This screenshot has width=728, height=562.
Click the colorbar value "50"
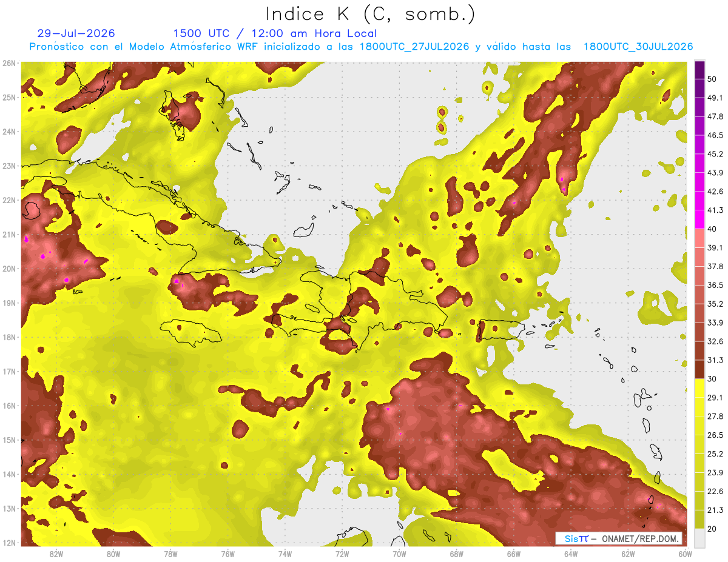(x=712, y=79)
